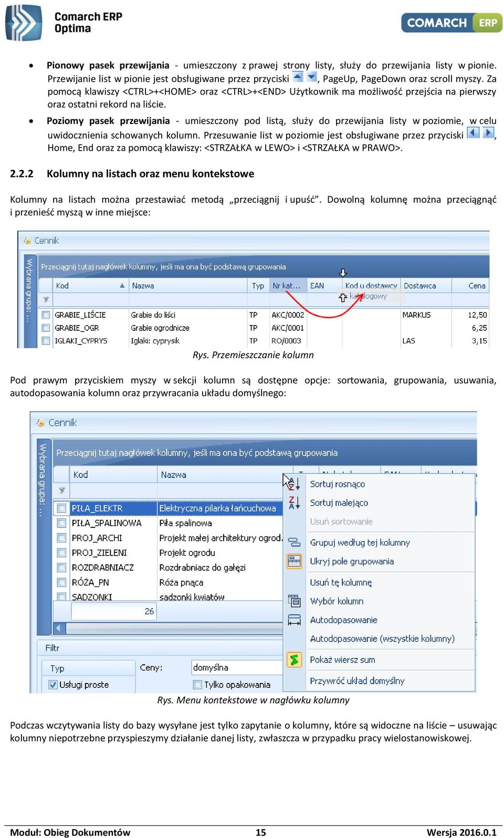
Task: Click the inline scroll-down arrow icon
Action: (x=311, y=77)
